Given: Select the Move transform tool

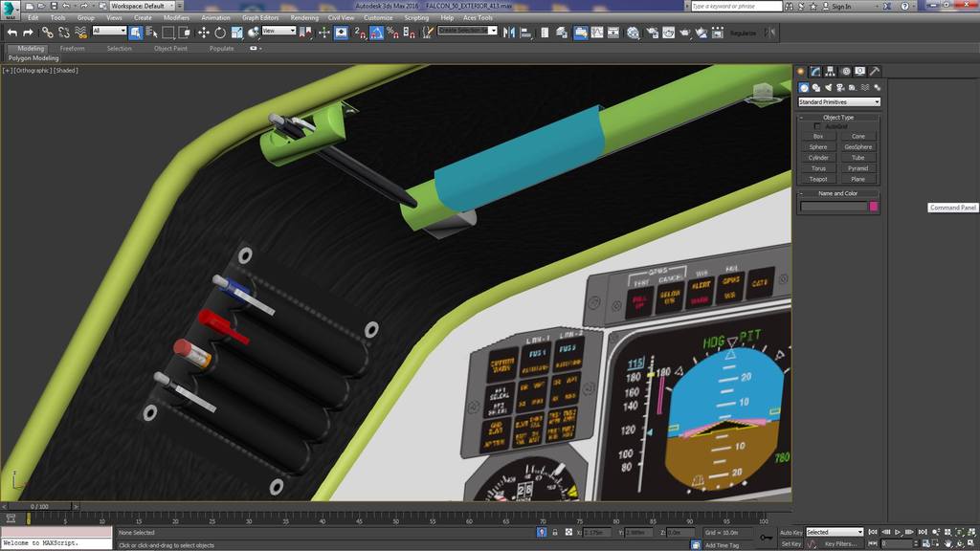Looking at the screenshot, I should tap(204, 33).
